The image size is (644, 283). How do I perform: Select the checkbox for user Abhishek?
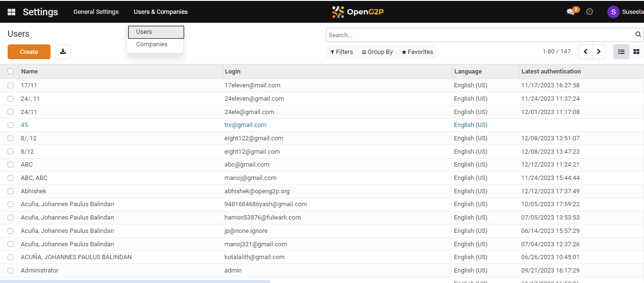pyautogui.click(x=10, y=191)
